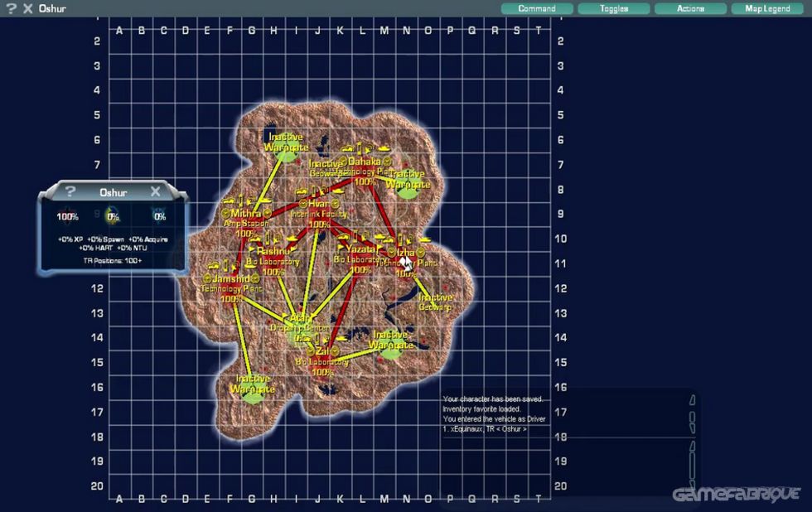Click the 100% capture value under Dahaka
The height and width of the screenshot is (512, 812).
coord(365,181)
